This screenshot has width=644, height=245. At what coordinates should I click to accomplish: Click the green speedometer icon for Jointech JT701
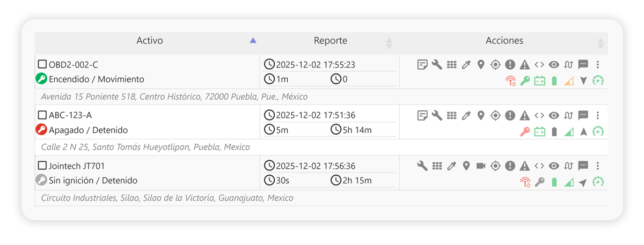click(x=598, y=182)
